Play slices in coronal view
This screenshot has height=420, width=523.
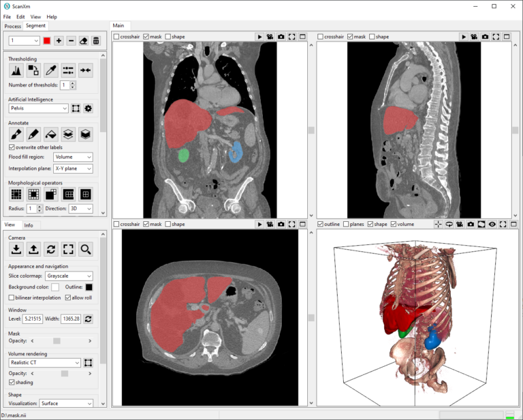point(259,37)
